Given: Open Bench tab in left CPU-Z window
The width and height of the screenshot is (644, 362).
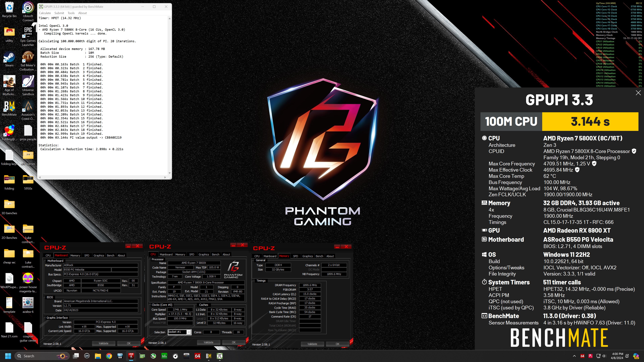Looking at the screenshot, I should pyautogui.click(x=111, y=255).
